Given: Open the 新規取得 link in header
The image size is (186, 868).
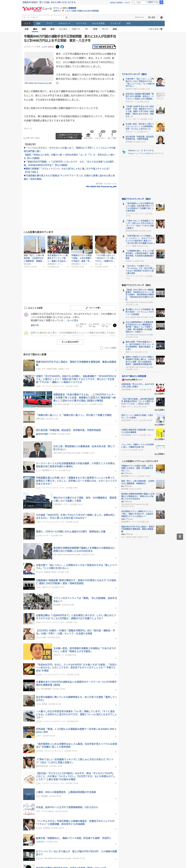Looking at the screenshot, I should pyautogui.click(x=72, y=8).
